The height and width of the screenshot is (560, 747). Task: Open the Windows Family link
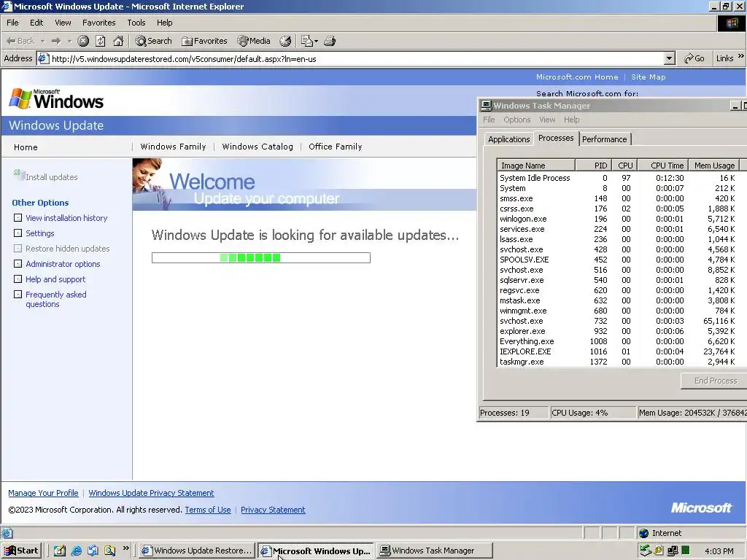pyautogui.click(x=173, y=147)
